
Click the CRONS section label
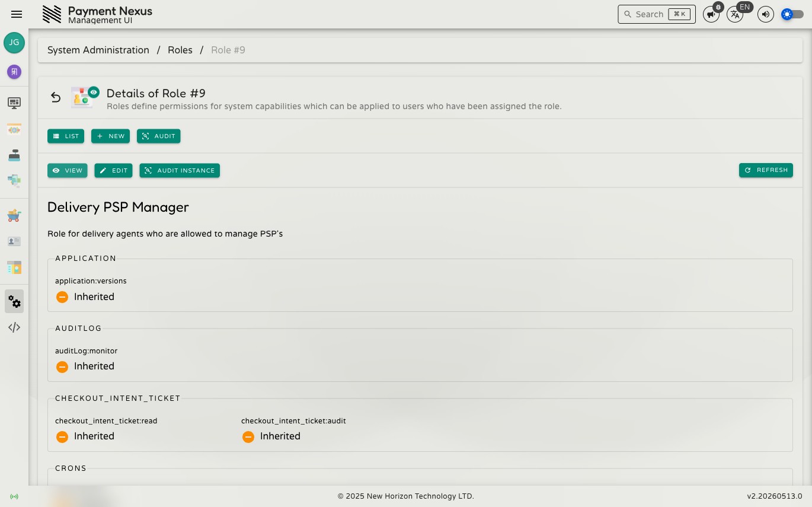coord(71,468)
